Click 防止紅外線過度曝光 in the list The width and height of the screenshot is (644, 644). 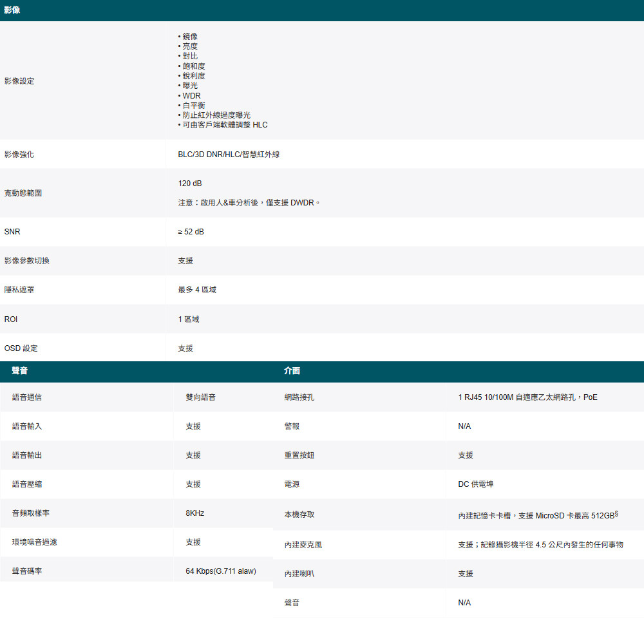(x=216, y=115)
